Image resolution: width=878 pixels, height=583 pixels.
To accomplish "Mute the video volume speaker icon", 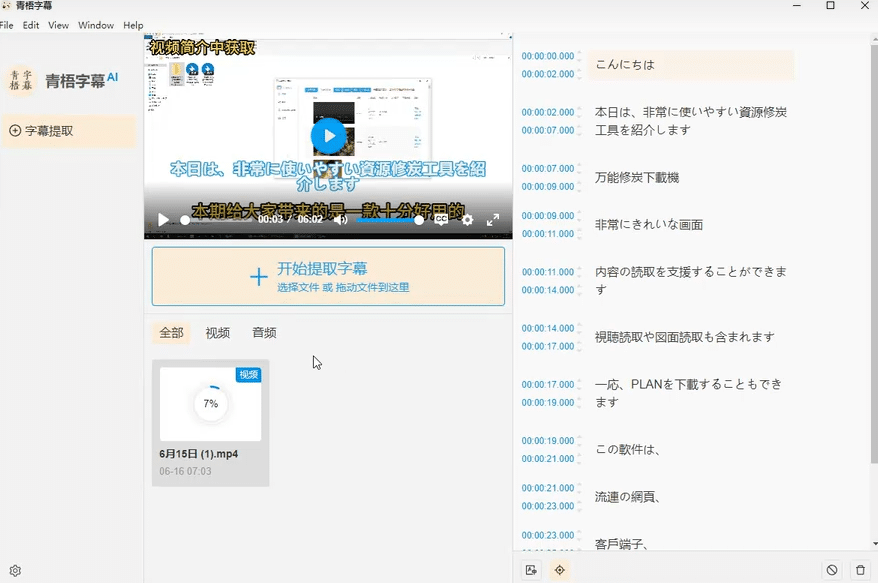I will pos(340,222).
